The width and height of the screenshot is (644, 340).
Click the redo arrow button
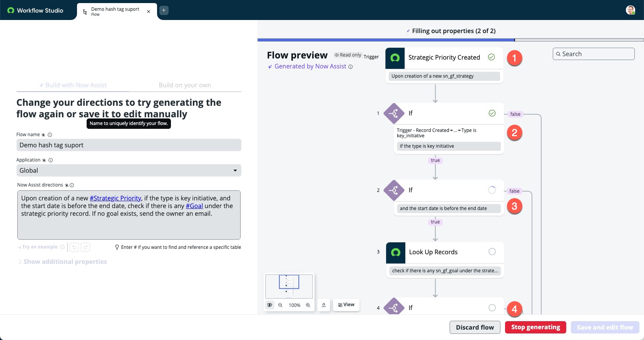pyautogui.click(x=85, y=247)
